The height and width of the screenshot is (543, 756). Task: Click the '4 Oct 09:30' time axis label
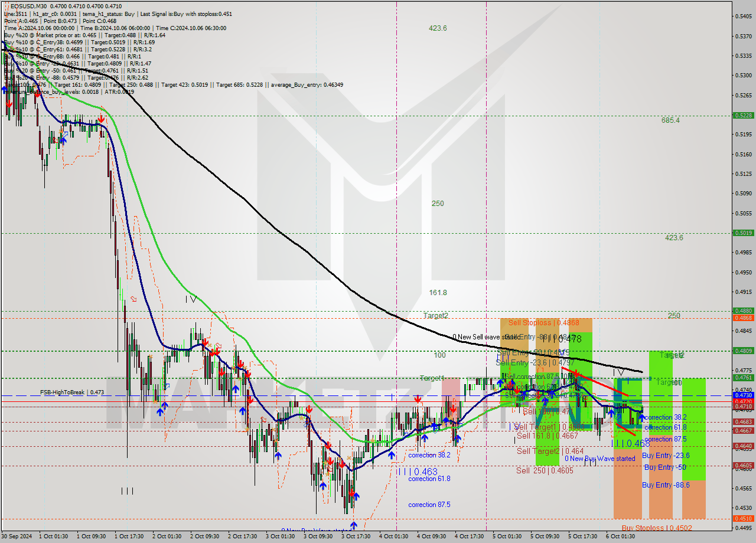[432, 537]
